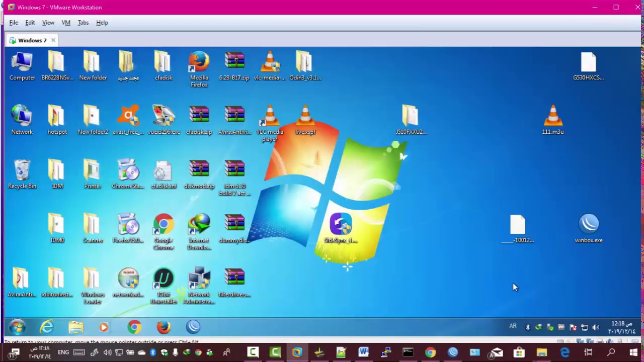Open the Computer desktop icon
Viewport: 644px width, 362px height.
(x=22, y=66)
